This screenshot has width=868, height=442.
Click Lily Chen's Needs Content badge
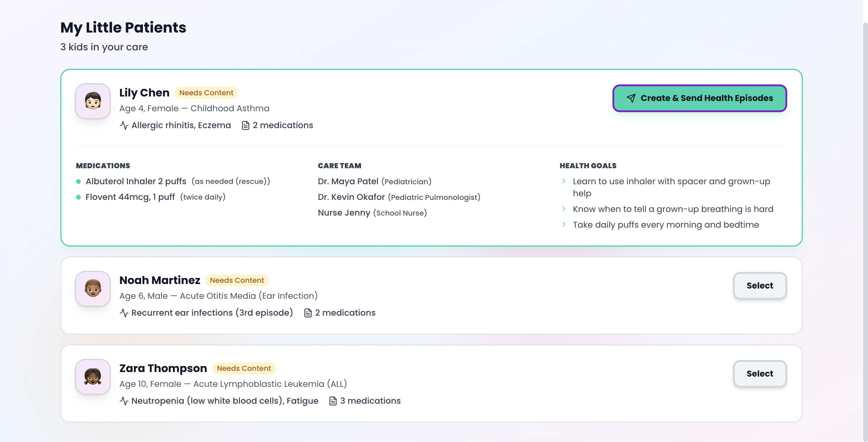(206, 93)
